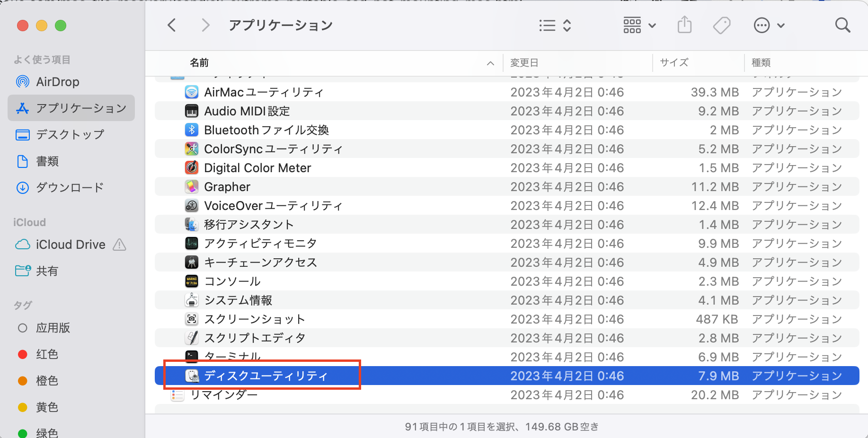Select AirDrop in the sidebar
868x438 pixels.
click(x=57, y=81)
